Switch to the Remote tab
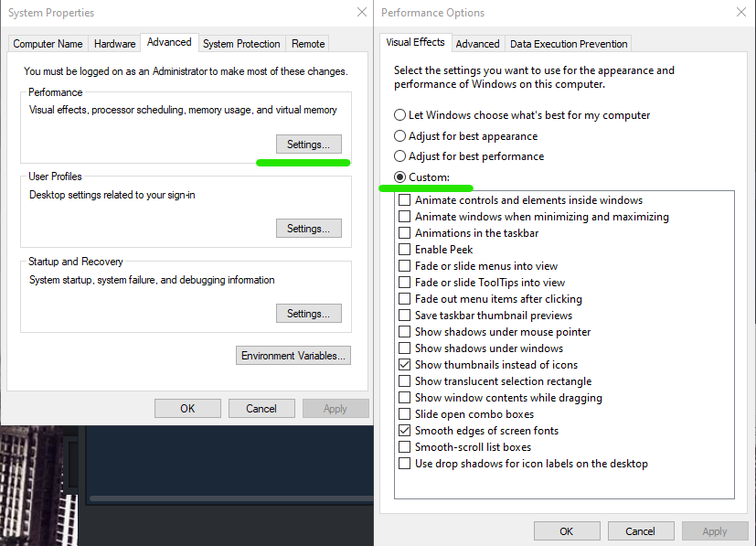Viewport: 756px width, 546px height. tap(308, 44)
